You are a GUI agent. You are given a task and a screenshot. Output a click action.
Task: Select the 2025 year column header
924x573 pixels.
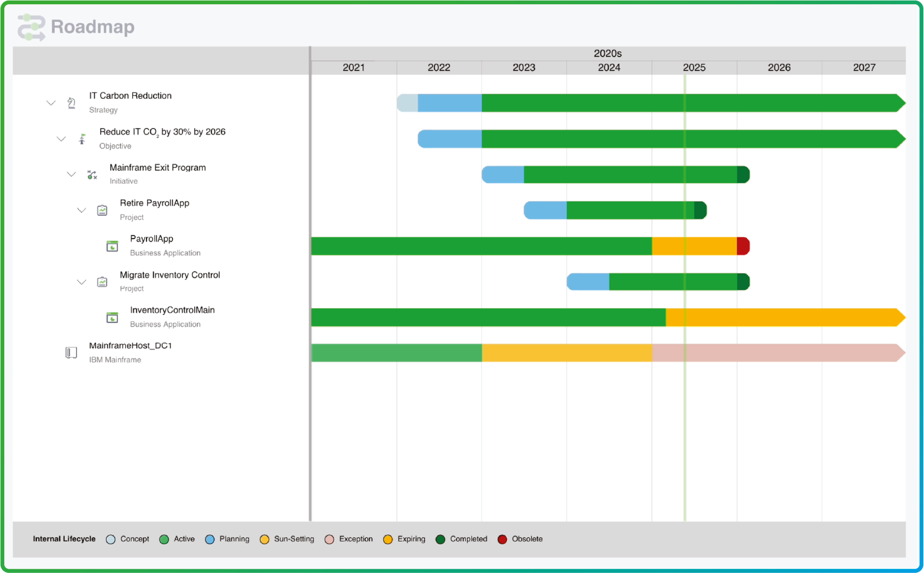pos(694,68)
